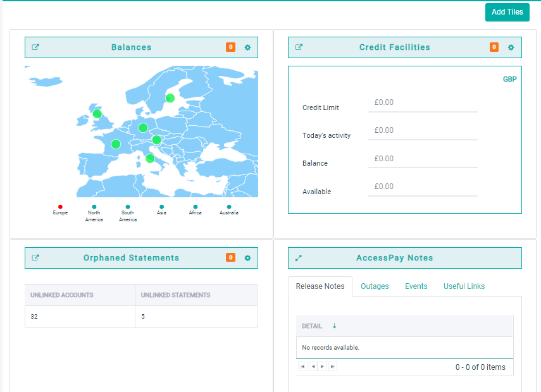
Task: Sort the DETAIL column arrow
Action: pos(334,326)
